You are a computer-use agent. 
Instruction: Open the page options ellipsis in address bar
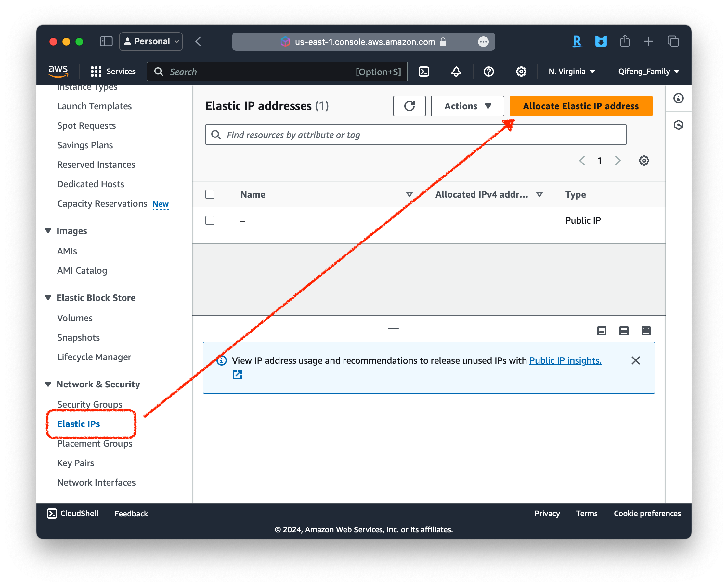(x=483, y=42)
